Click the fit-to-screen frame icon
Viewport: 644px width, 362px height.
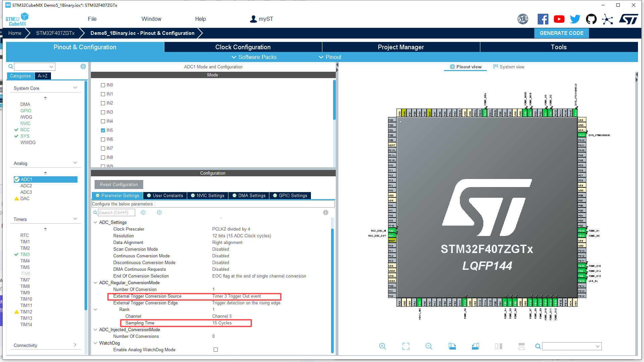coord(406,346)
